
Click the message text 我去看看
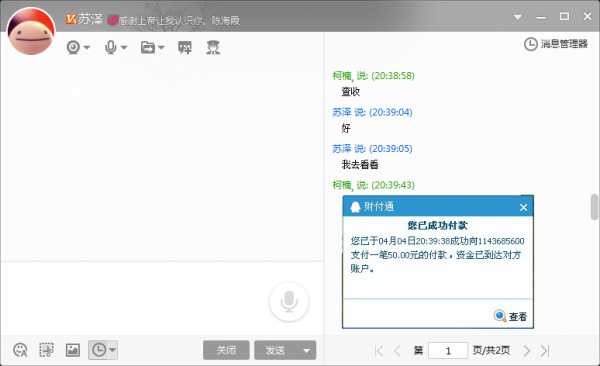(360, 165)
